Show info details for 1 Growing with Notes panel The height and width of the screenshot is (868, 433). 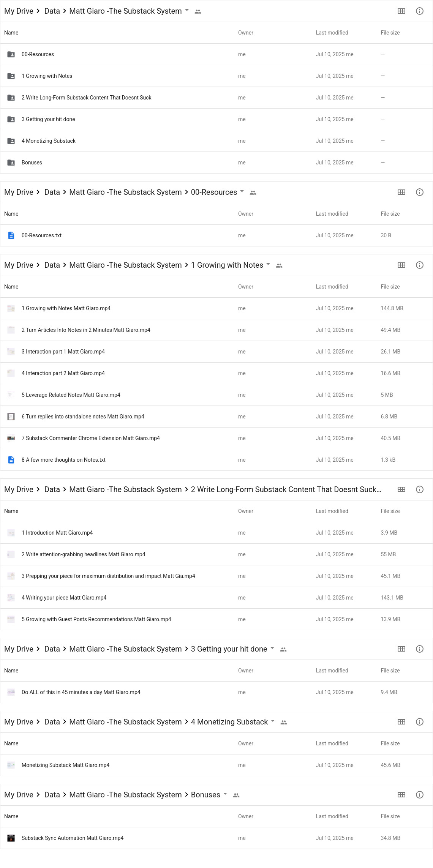[420, 265]
